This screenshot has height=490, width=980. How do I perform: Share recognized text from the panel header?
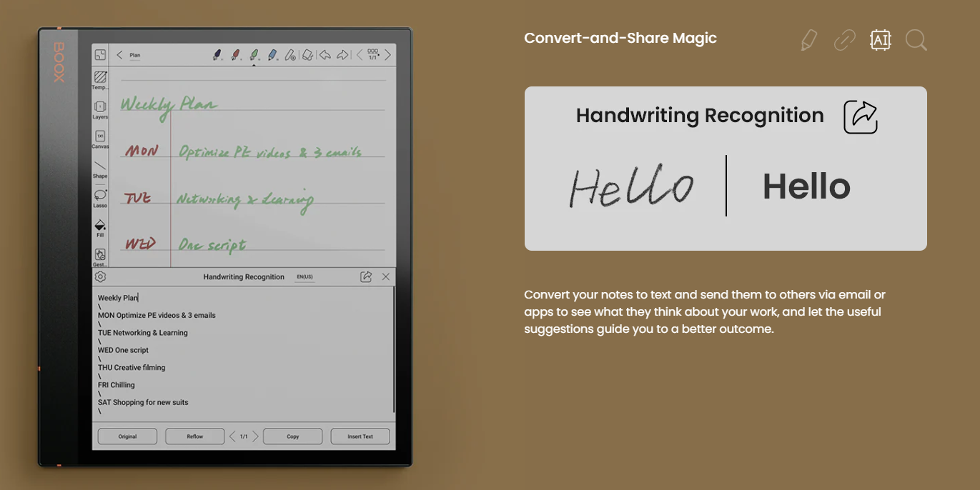(x=366, y=277)
